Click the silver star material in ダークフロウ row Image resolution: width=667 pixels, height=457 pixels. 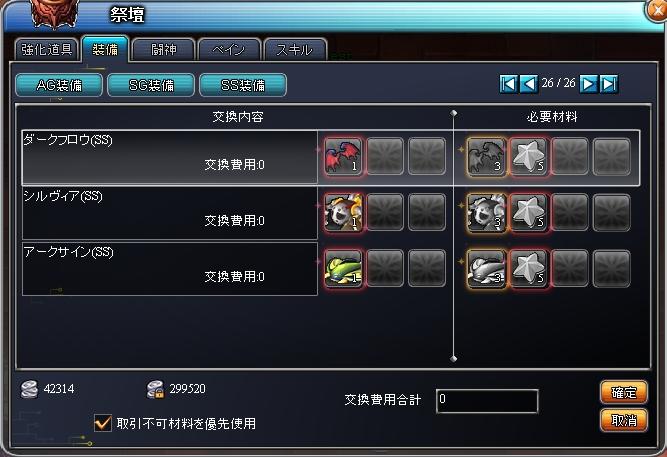(528, 156)
